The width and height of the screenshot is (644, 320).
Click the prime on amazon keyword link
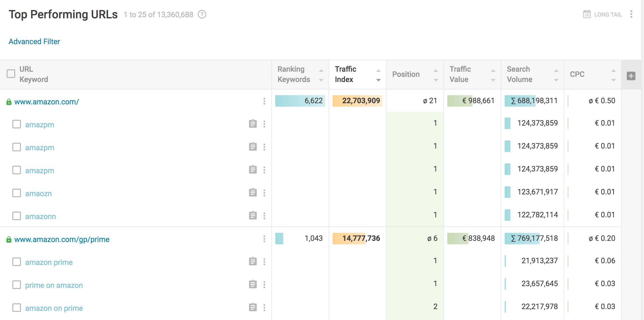click(54, 285)
